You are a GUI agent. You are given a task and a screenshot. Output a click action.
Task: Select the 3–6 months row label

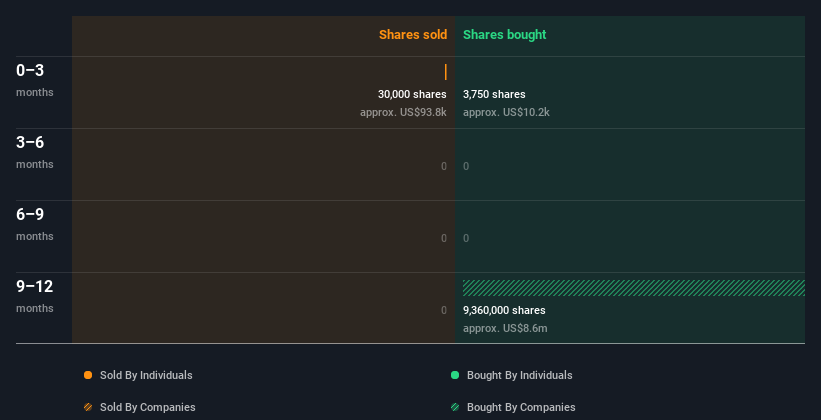(x=35, y=152)
